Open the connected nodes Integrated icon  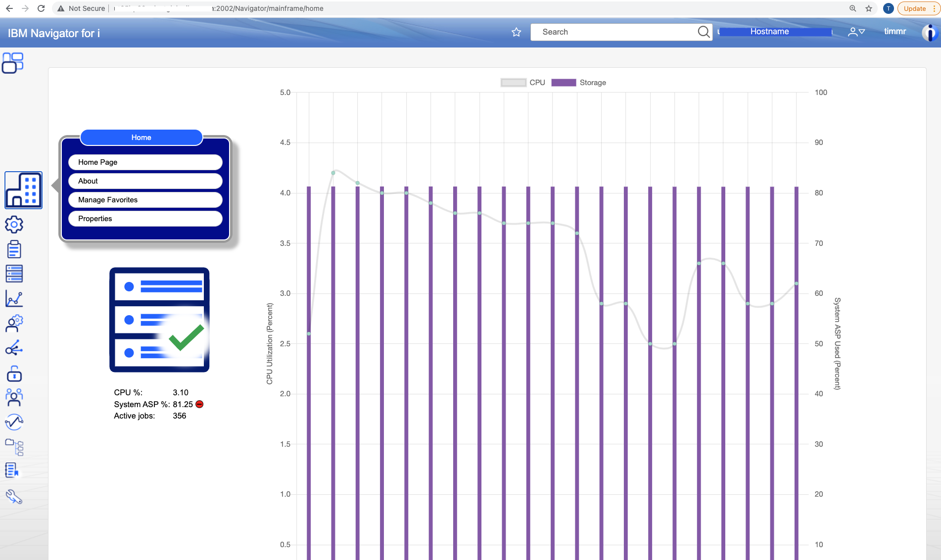[14, 348]
